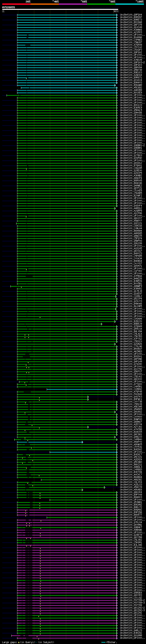This screenshot has width=146, height=644.
Task: Select UniRef100_B9GQW9 label
Action: (x=131, y=85)
